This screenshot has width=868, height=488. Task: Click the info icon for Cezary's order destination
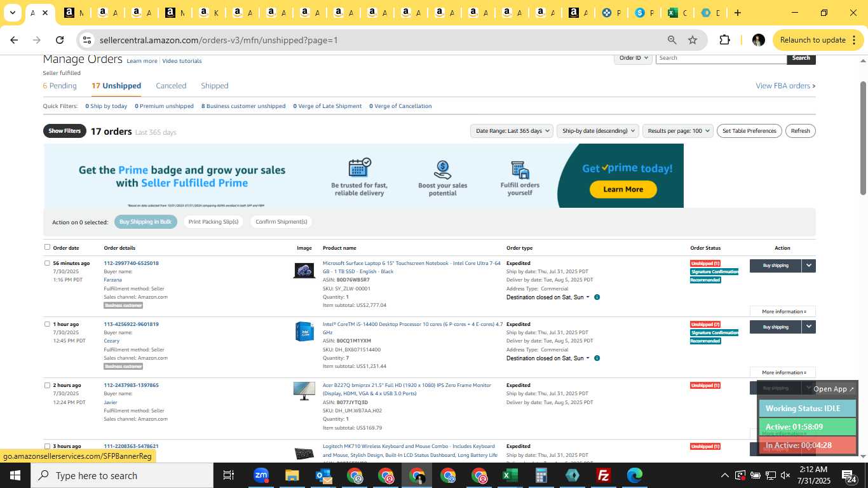coord(597,358)
